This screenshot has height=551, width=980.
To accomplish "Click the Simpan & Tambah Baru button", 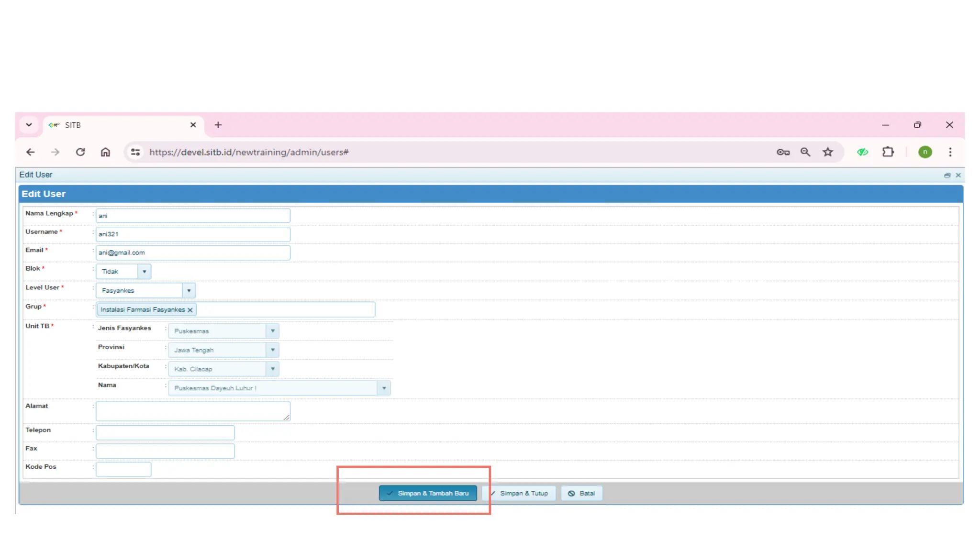I will click(428, 493).
